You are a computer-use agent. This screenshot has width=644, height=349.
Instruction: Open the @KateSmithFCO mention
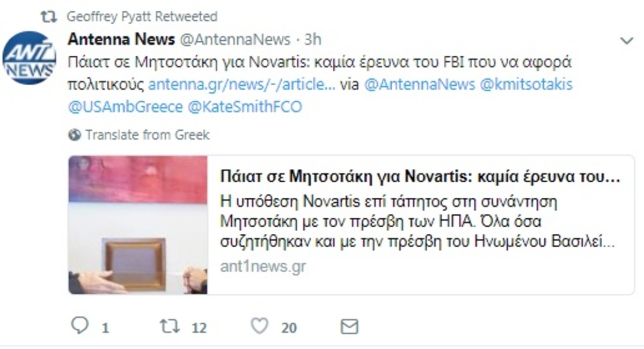coord(245,107)
